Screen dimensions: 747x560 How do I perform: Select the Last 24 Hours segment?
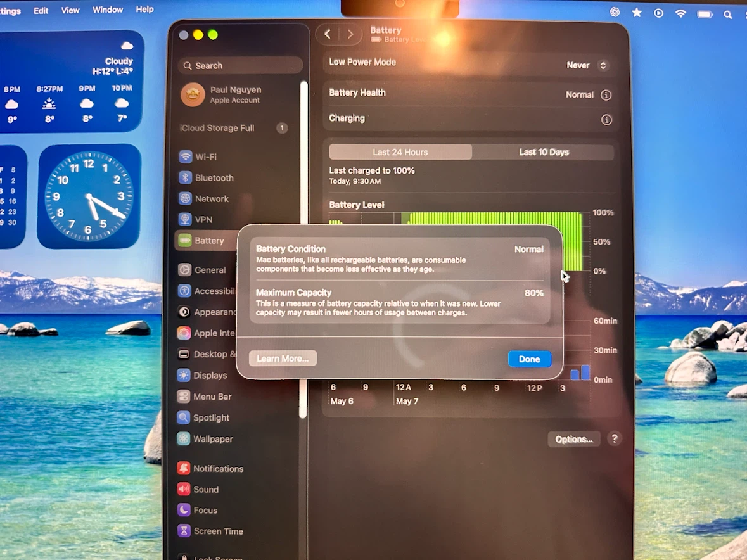pos(400,152)
